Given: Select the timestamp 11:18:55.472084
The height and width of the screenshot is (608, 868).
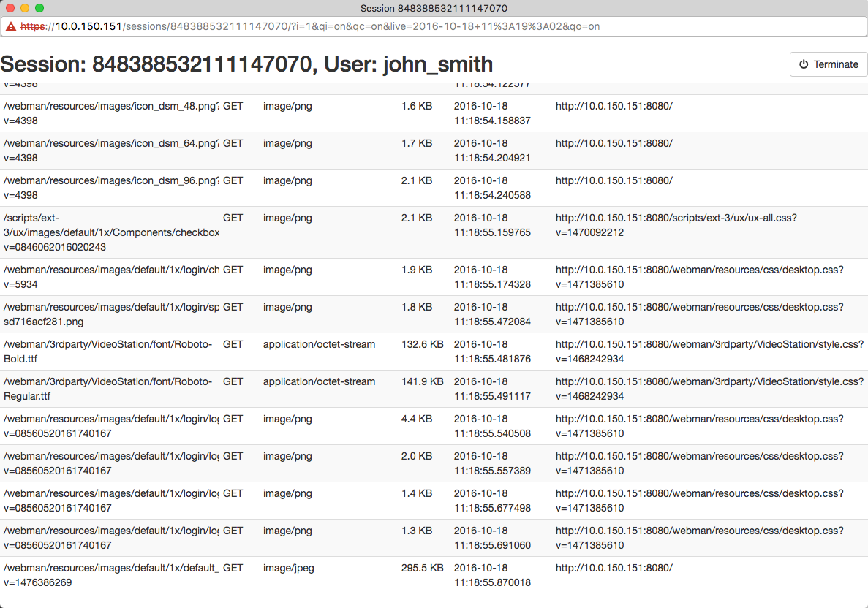Looking at the screenshot, I should click(x=493, y=322).
